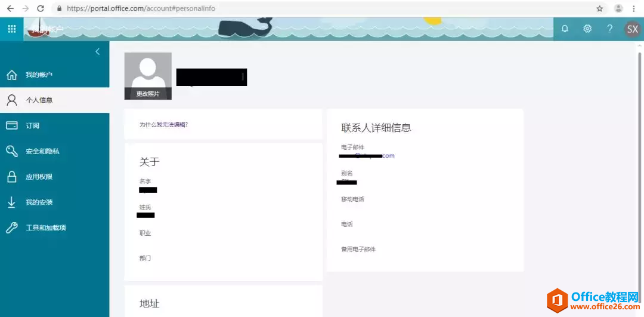644x317 pixels.
Task: Open the settings gear
Action: click(x=587, y=29)
